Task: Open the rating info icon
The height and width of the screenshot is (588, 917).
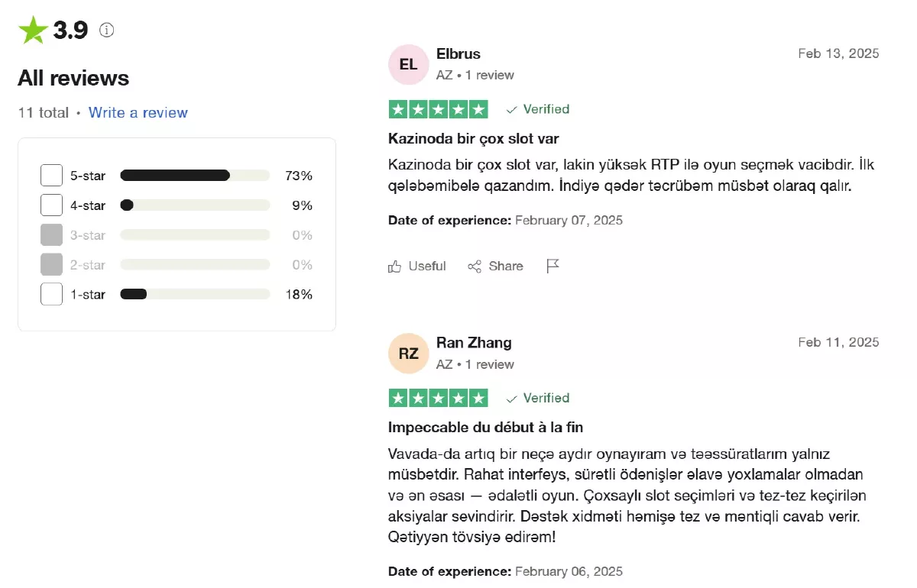Action: 107,31
